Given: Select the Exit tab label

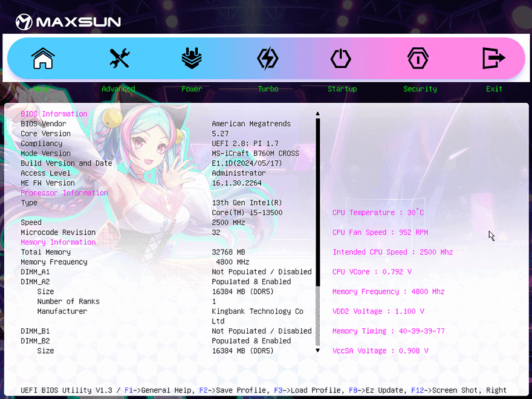Looking at the screenshot, I should pos(494,89).
